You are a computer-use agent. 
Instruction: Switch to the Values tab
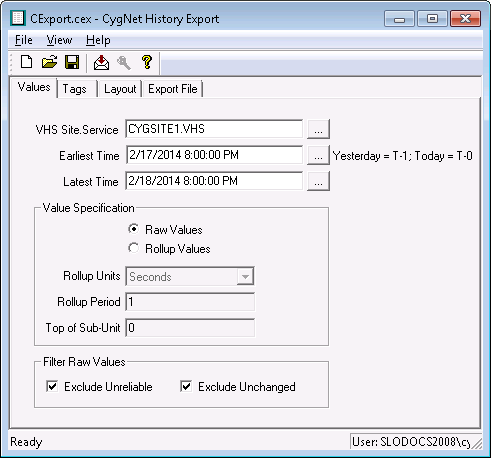34,87
